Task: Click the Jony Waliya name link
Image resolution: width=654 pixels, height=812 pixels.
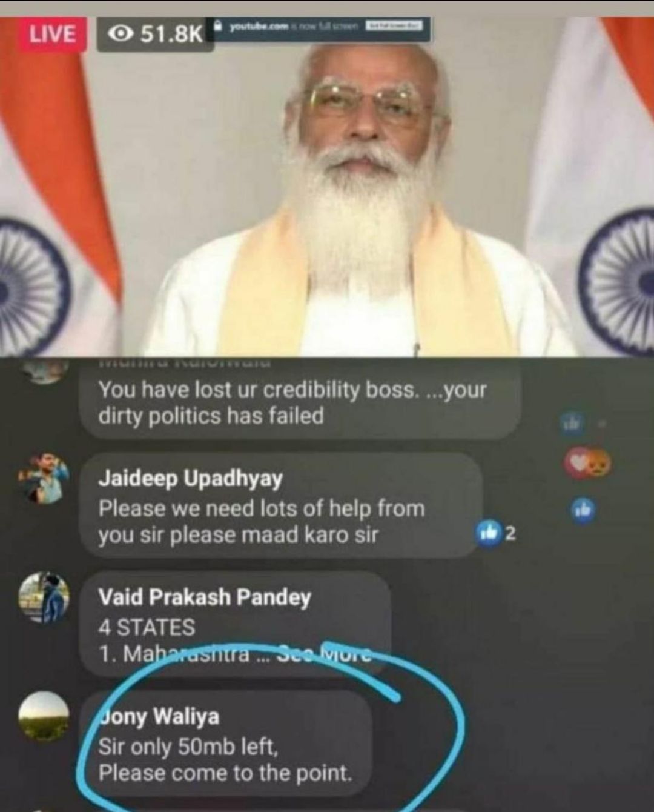Action: [159, 716]
